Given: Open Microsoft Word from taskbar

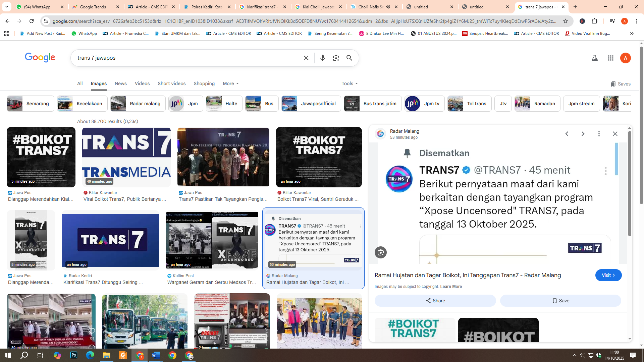Looking at the screenshot, I should pos(156,355).
